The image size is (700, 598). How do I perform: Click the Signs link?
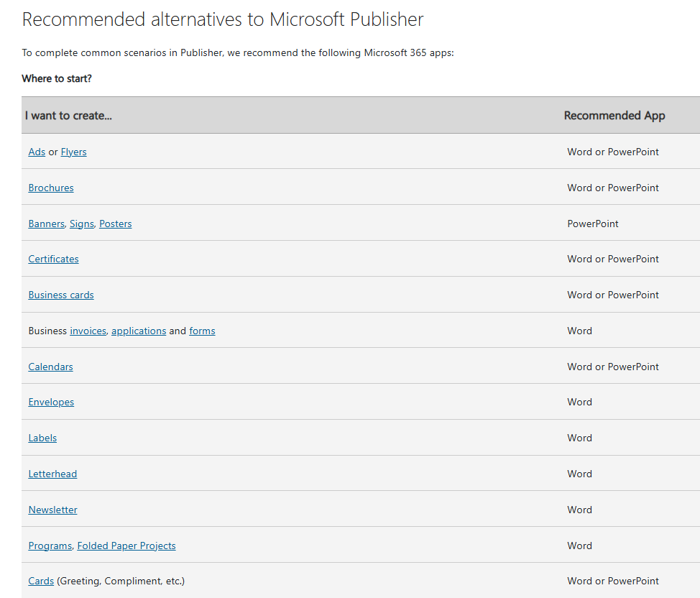tap(82, 224)
